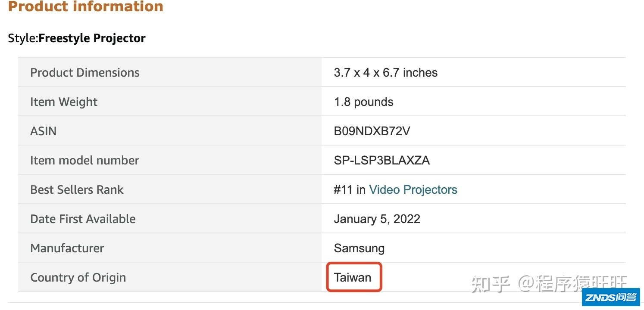Click the Country of Origin label
Screen dimensions: 644x310
point(78,278)
